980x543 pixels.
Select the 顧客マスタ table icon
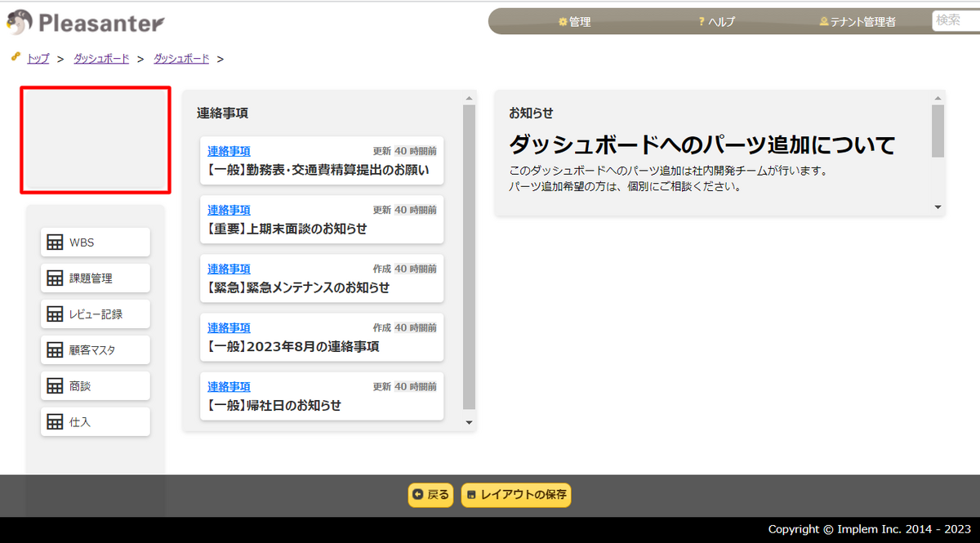53,349
